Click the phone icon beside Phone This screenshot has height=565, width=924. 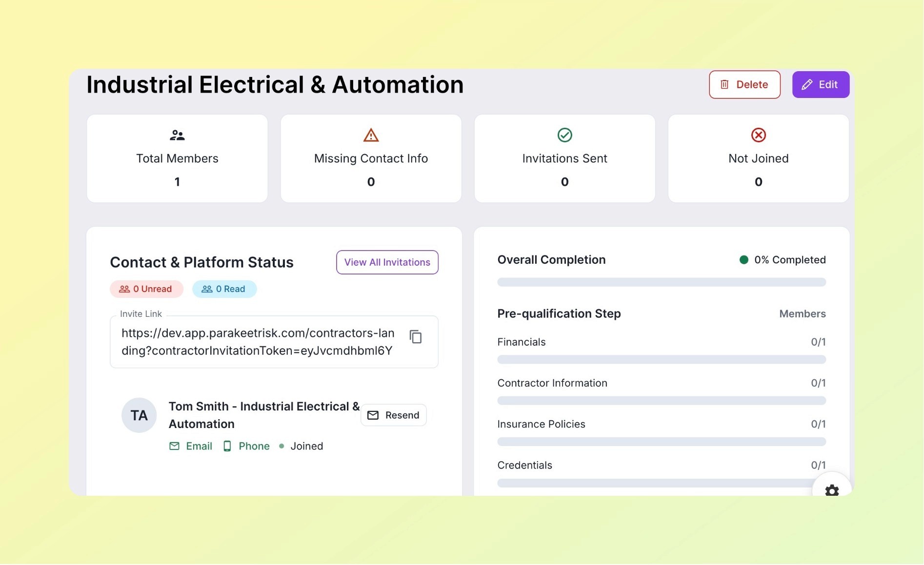227,446
